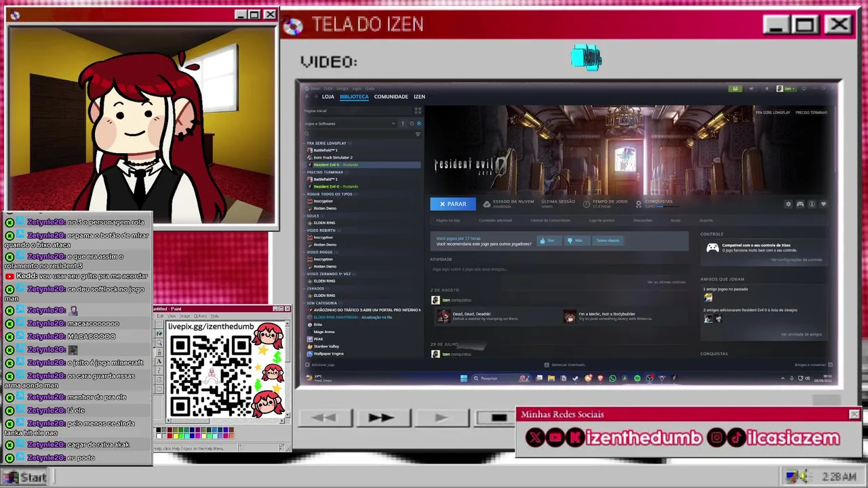Screen dimensions: 868x488
Task: Click the library filter options icon
Action: (x=418, y=134)
